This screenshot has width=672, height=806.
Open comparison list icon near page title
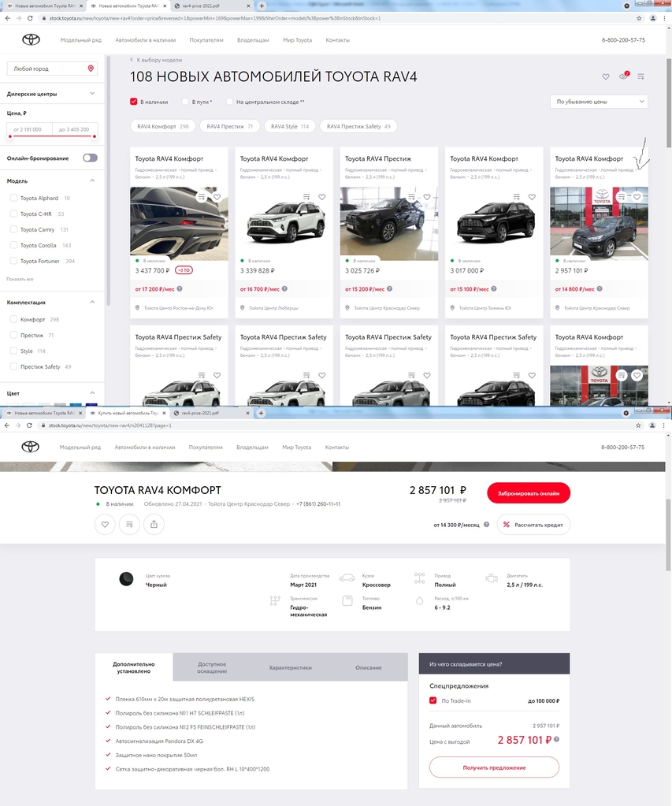coord(640,76)
